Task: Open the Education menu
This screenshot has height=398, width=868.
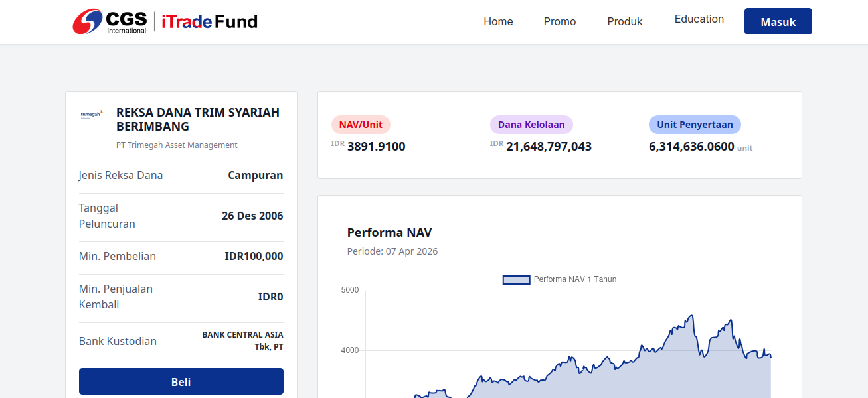Action: point(699,19)
